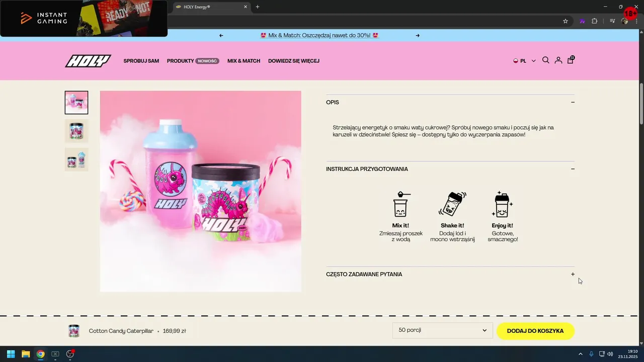The image size is (644, 362).
Task: Click the Shake it! shaker icon
Action: [x=452, y=204]
